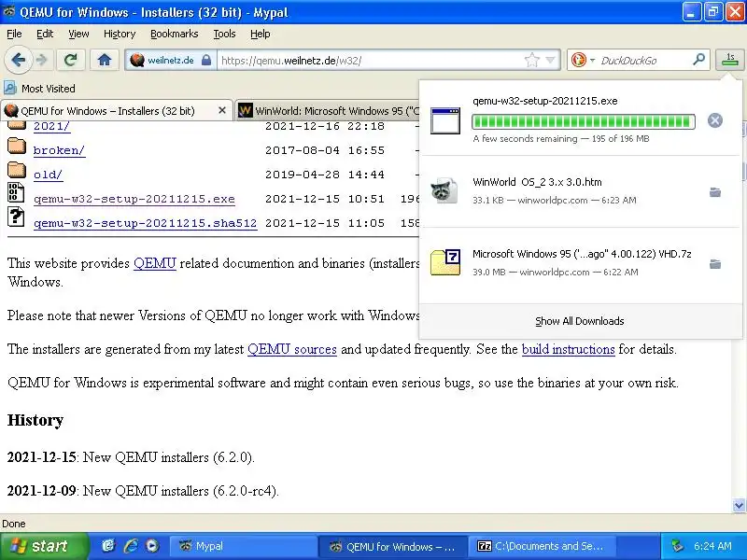Cancel the qemu-w32-setup download

(714, 120)
